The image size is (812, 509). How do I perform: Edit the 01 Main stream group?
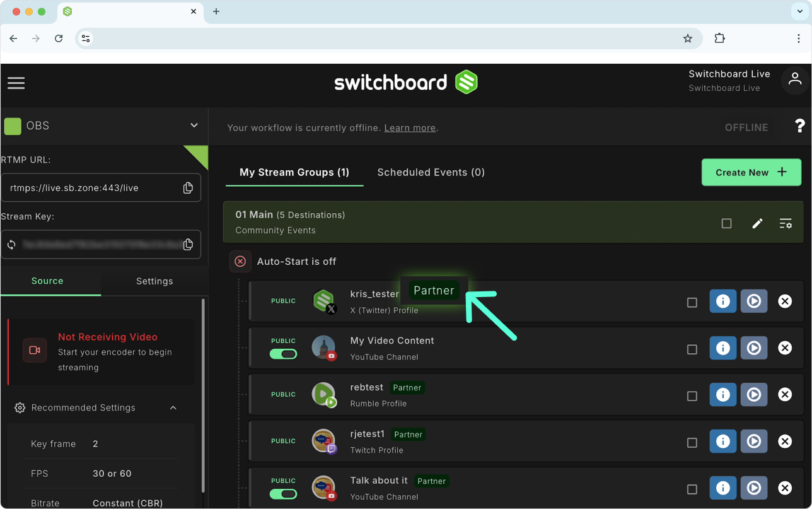tap(757, 223)
